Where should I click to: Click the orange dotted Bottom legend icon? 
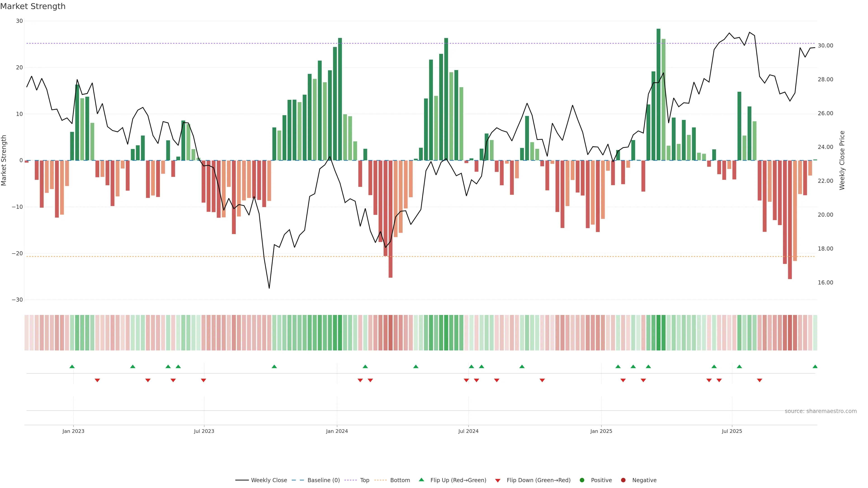click(x=380, y=480)
